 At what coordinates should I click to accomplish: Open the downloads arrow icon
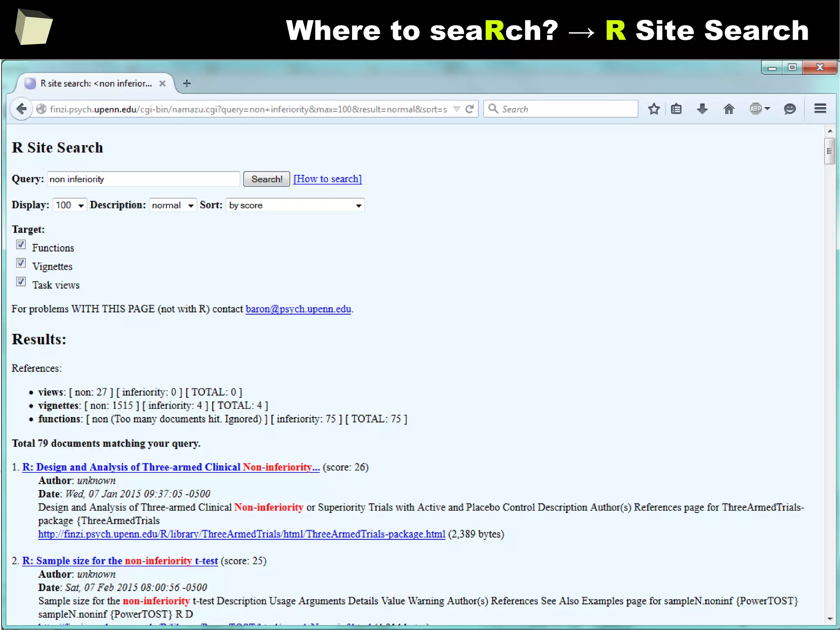702,109
